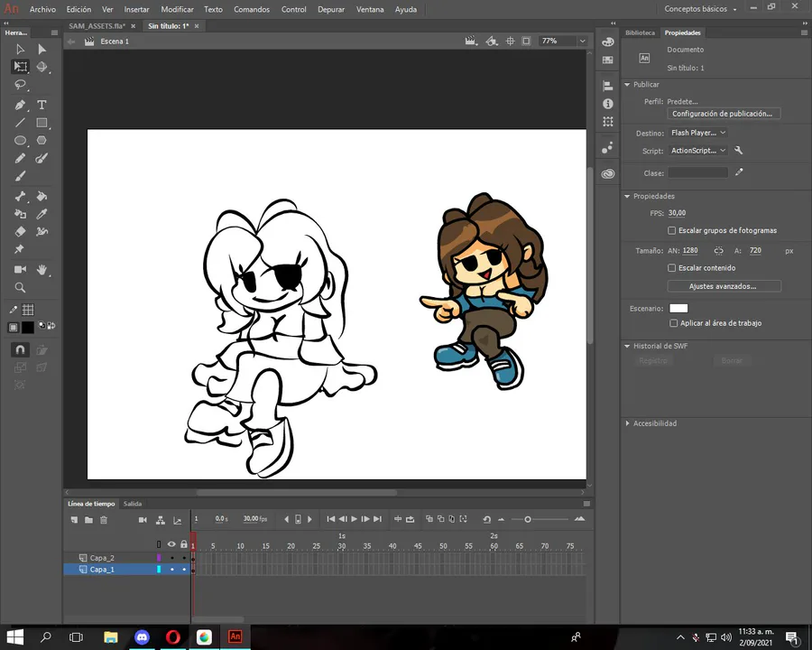
Task: Switch to the Biblioteca panel tab
Action: [640, 32]
